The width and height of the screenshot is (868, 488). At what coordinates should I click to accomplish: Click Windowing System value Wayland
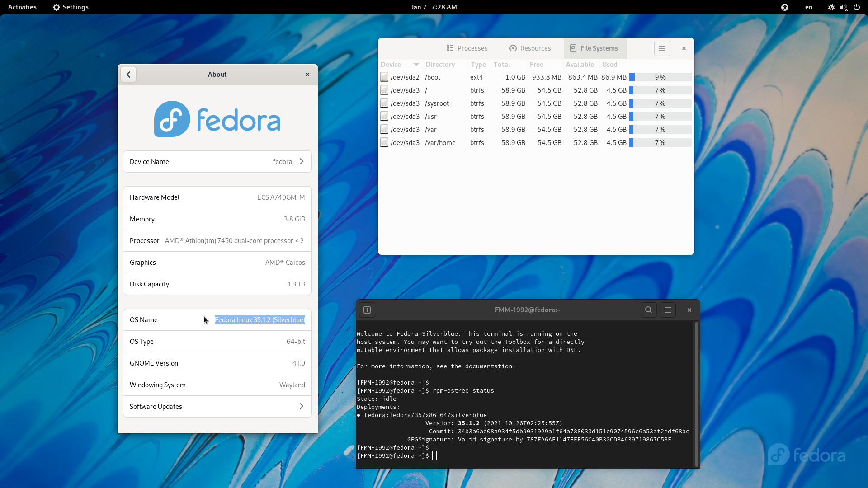tap(292, 385)
